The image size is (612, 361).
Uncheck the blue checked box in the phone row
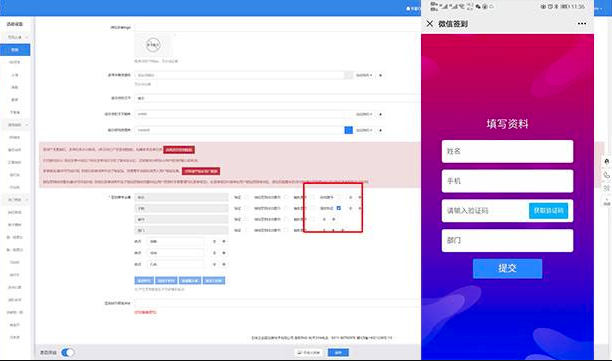point(338,208)
